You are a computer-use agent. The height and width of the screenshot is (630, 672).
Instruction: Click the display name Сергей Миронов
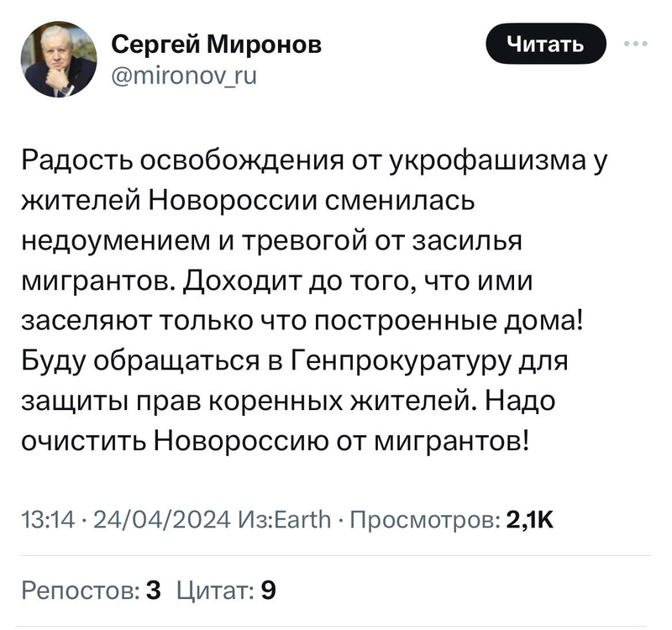(216, 44)
